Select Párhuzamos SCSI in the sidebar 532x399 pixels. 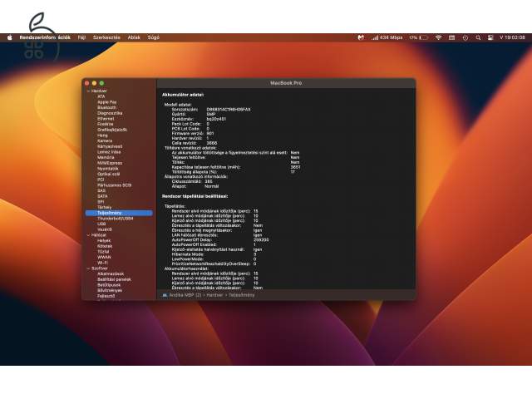pyautogui.click(x=115, y=185)
